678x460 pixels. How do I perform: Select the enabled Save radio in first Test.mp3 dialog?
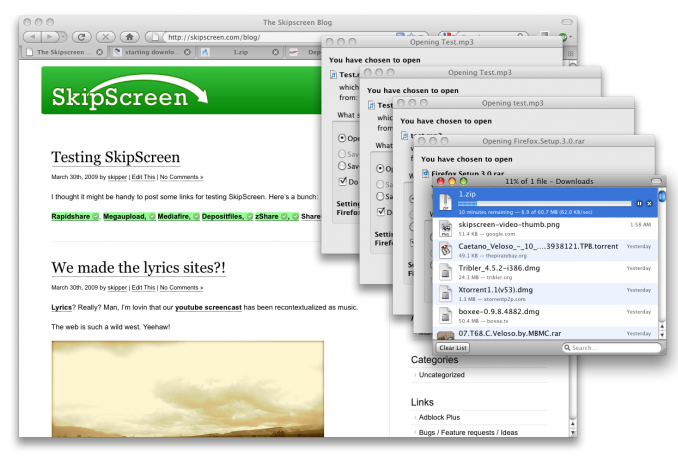tap(342, 166)
